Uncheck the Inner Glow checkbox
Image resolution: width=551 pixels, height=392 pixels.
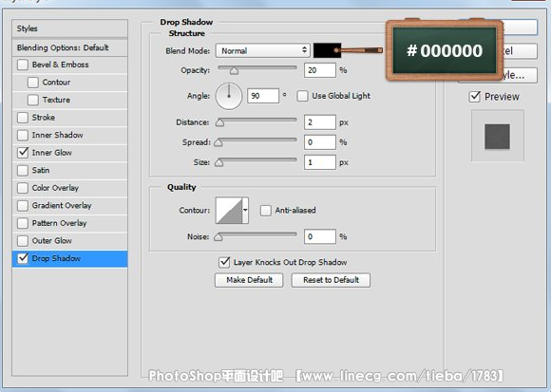[x=23, y=152]
